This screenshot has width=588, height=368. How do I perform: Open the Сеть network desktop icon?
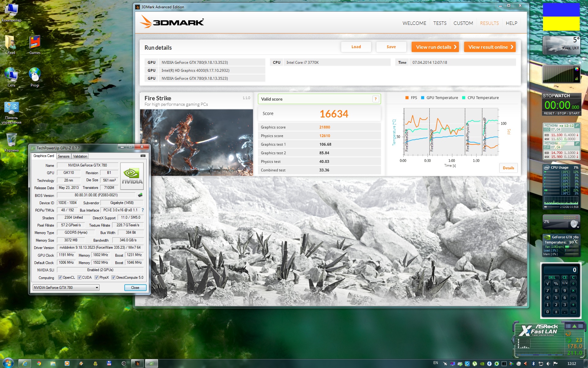point(11,77)
